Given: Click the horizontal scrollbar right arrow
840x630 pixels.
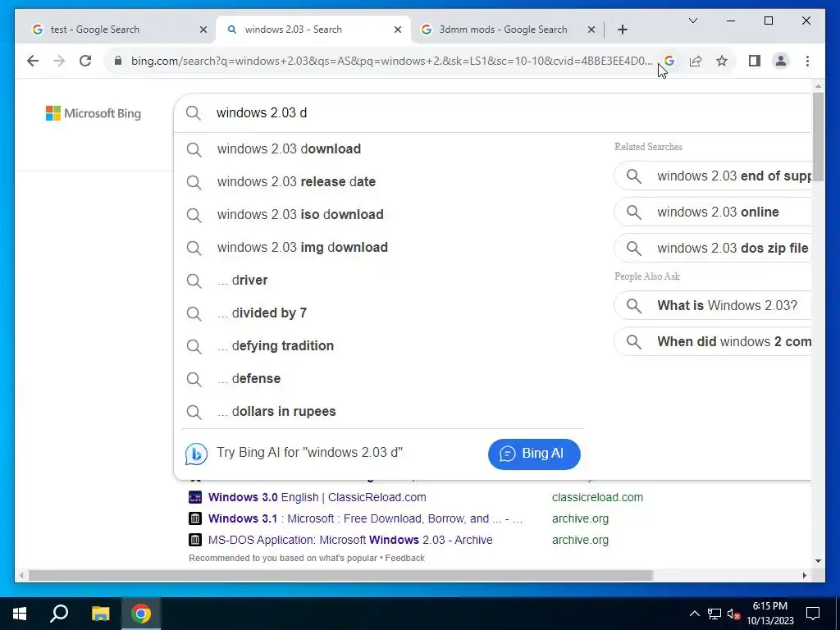Looking at the screenshot, I should click(x=805, y=575).
